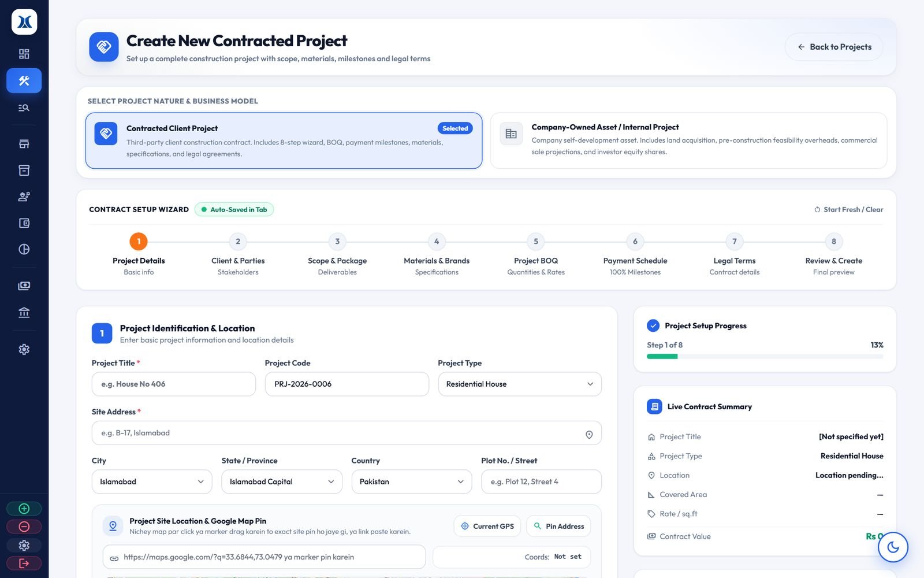Viewport: 924px width, 578px height.
Task: Click the logout icon in sidebar
Action: tap(24, 563)
